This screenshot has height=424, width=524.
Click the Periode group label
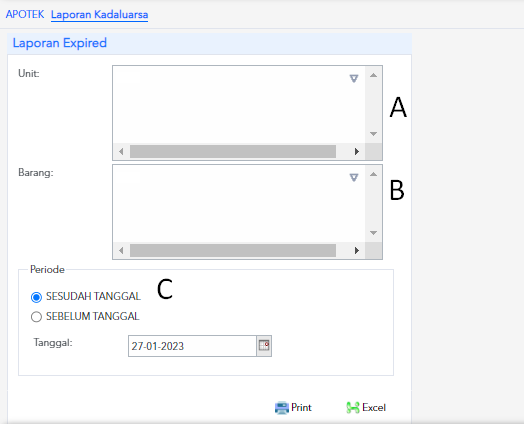click(47, 269)
